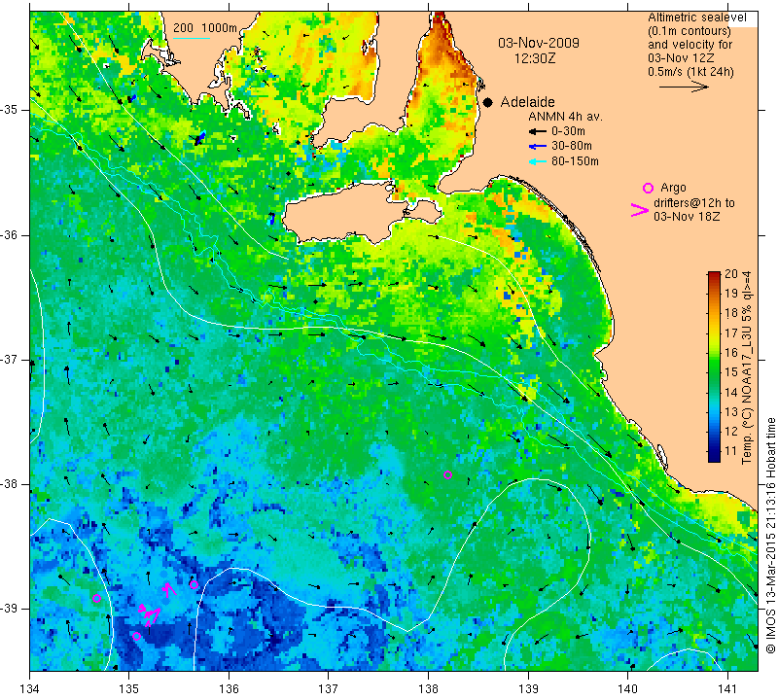Click the cyan 80-150m legend arrow
This screenshot has height=700, width=778.
point(538,161)
